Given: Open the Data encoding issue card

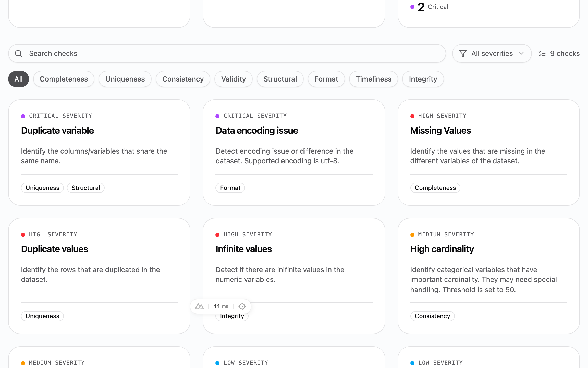Looking at the screenshot, I should [294, 153].
